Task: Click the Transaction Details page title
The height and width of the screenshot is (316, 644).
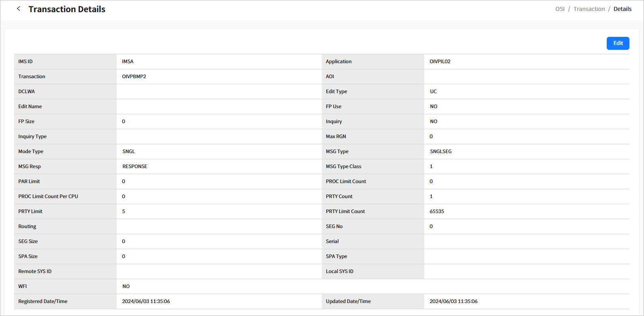Action: coord(67,9)
